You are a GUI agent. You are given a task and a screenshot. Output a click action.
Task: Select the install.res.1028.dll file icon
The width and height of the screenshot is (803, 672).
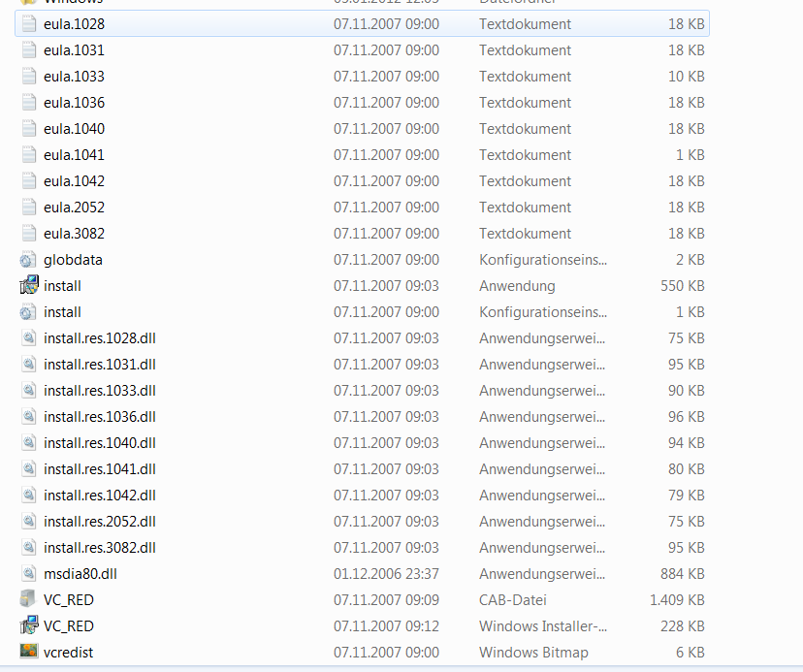tap(29, 338)
